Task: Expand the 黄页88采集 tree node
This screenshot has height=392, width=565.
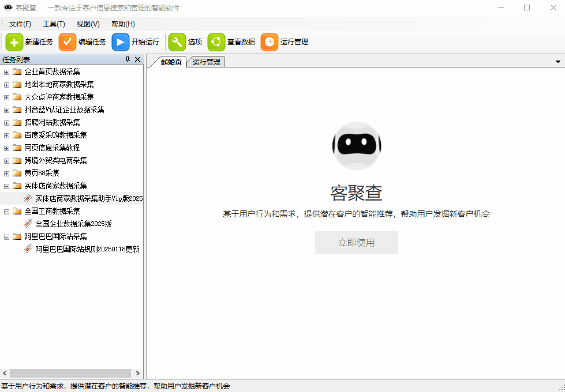Action: (x=6, y=174)
